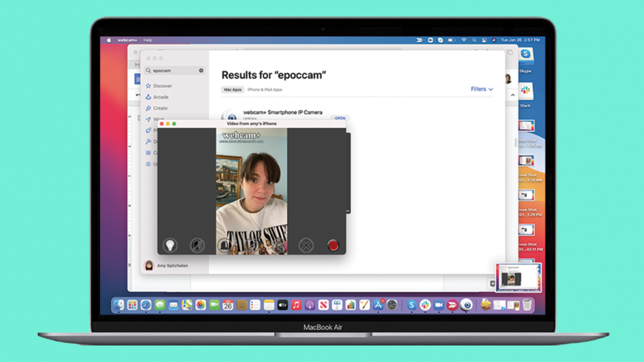This screenshot has height=362, width=644.
Task: Click the bell-shaped icon over the video
Action: [x=224, y=245]
